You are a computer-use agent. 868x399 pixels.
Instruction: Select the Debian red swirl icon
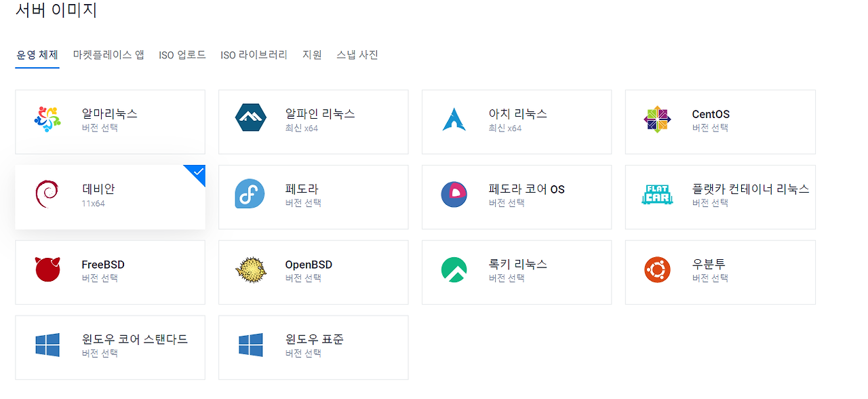47,194
